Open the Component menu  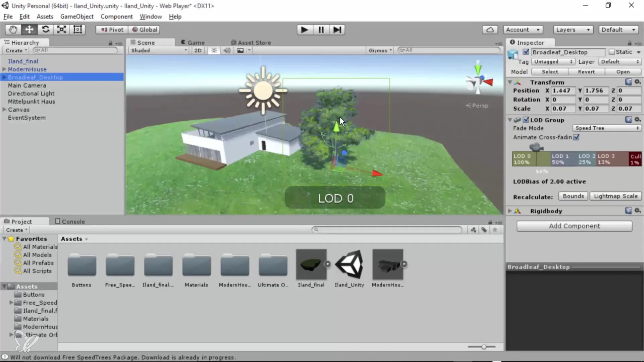(x=116, y=16)
